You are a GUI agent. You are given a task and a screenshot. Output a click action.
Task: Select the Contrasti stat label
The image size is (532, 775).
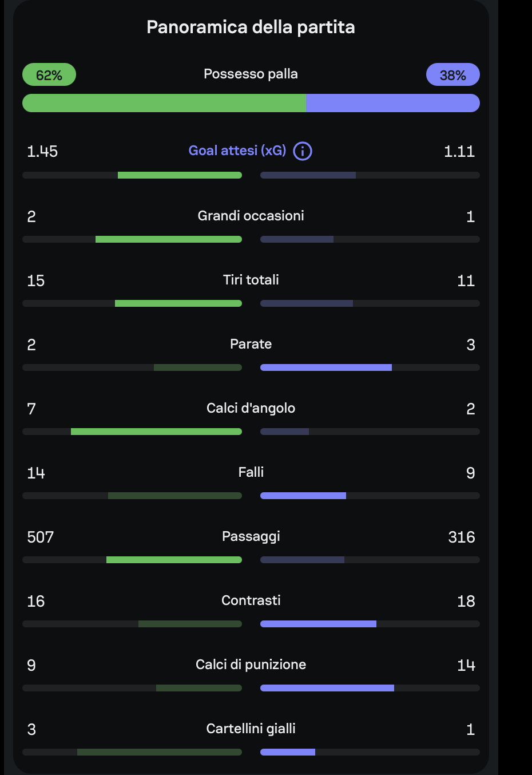pos(251,600)
